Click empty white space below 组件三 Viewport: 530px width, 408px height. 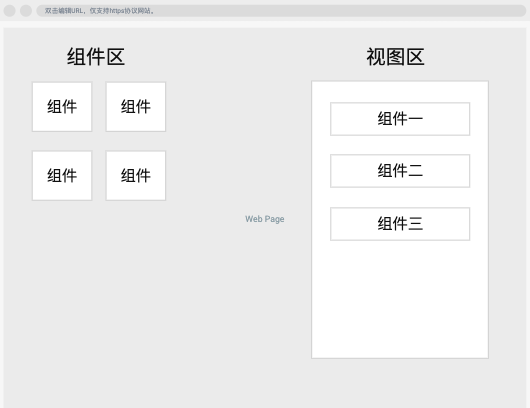(x=400, y=299)
